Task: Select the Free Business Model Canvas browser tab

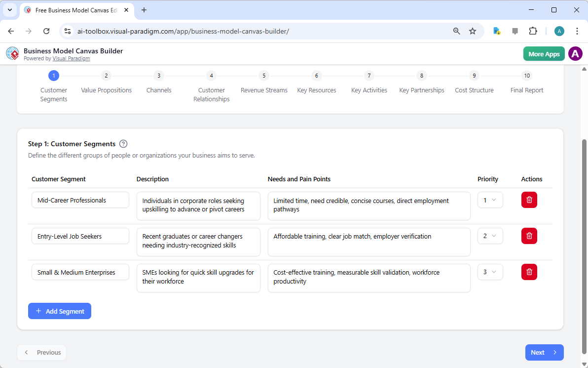Action: pos(74,10)
